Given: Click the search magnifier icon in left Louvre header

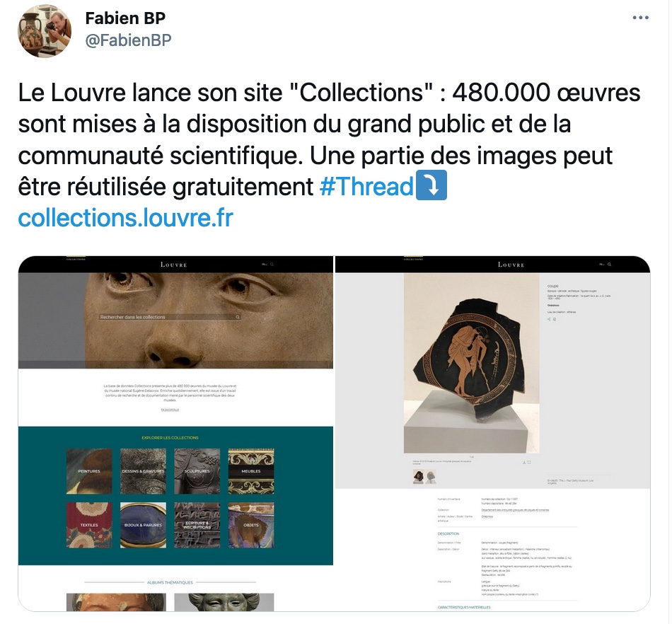Looking at the screenshot, I should 272,265.
